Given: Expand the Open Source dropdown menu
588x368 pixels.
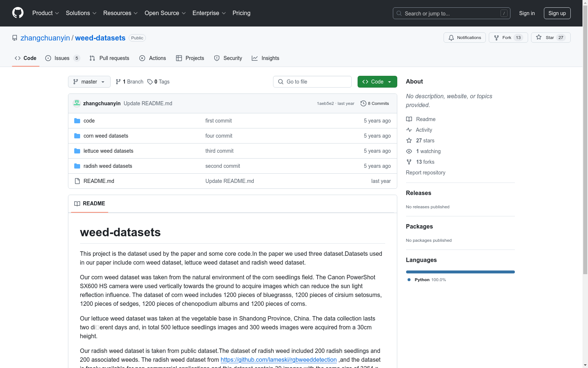Looking at the screenshot, I should click(x=165, y=13).
